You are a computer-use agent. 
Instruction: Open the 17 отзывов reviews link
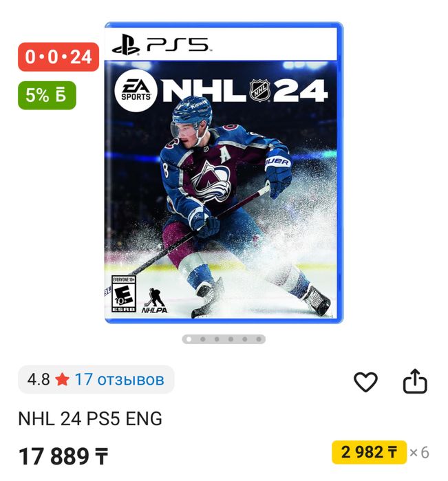(x=119, y=379)
